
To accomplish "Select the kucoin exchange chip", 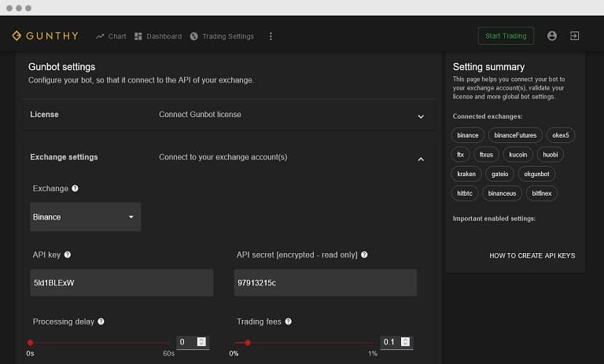I will tap(517, 154).
